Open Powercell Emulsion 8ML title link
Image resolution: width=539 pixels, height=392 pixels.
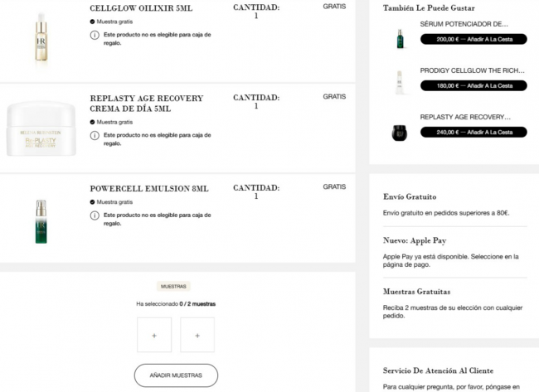[x=149, y=189]
